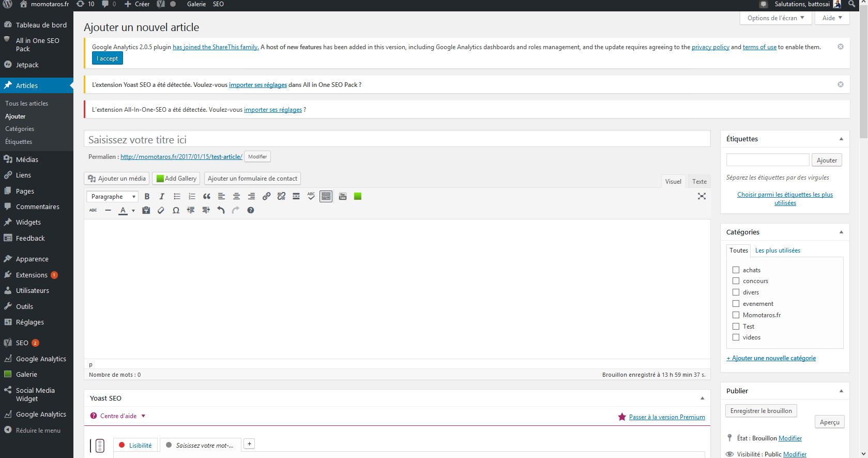The width and height of the screenshot is (868, 458).
Task: Check the achats category
Action: pyautogui.click(x=736, y=270)
